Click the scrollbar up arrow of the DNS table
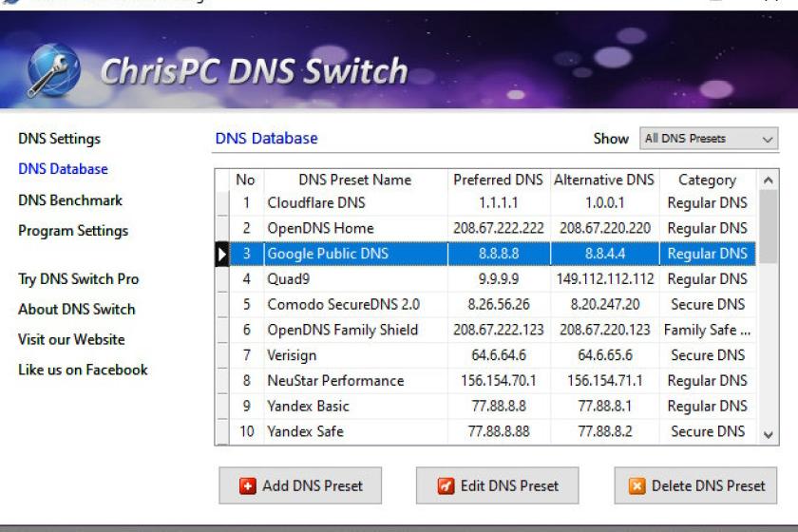Viewport: 798px width, 532px height. coord(769,180)
